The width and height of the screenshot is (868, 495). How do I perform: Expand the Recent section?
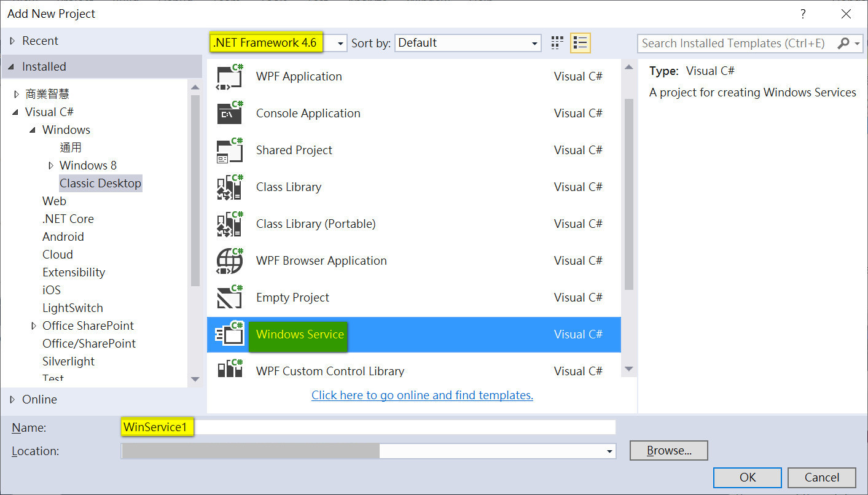[x=12, y=41]
